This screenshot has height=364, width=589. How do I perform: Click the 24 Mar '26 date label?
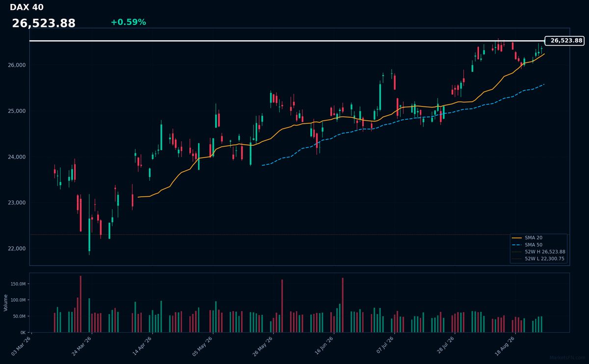click(81, 346)
